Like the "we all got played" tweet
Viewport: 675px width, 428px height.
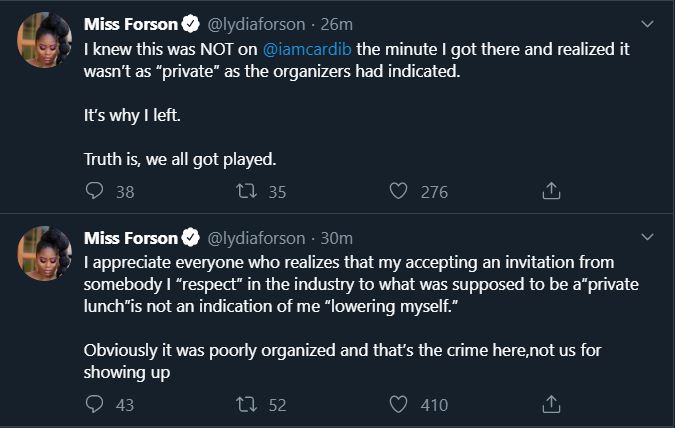(x=398, y=191)
